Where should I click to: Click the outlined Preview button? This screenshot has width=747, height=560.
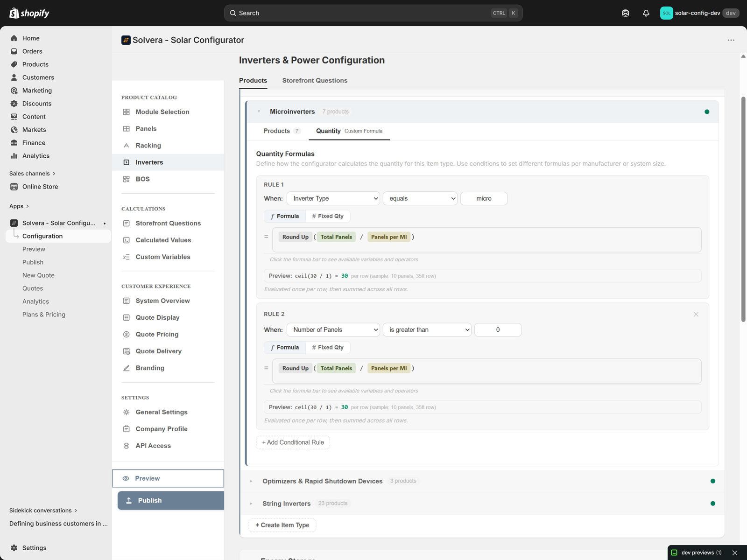point(168,478)
